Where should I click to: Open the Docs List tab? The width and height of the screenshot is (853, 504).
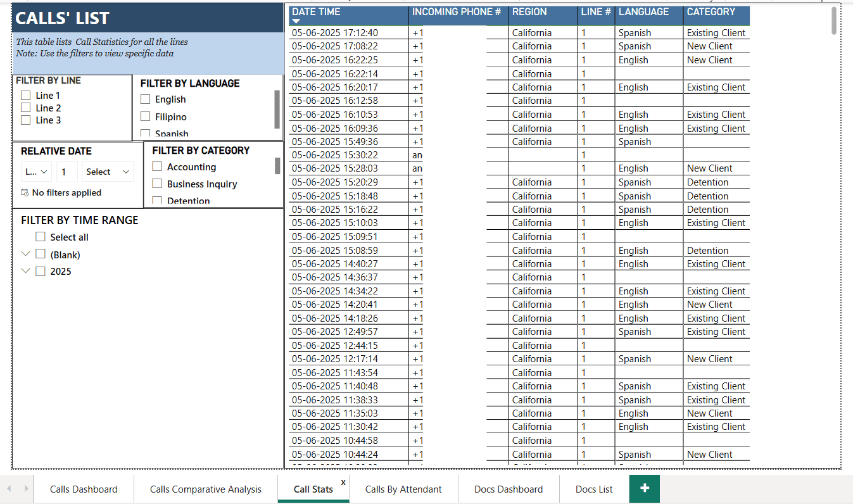[x=594, y=489]
